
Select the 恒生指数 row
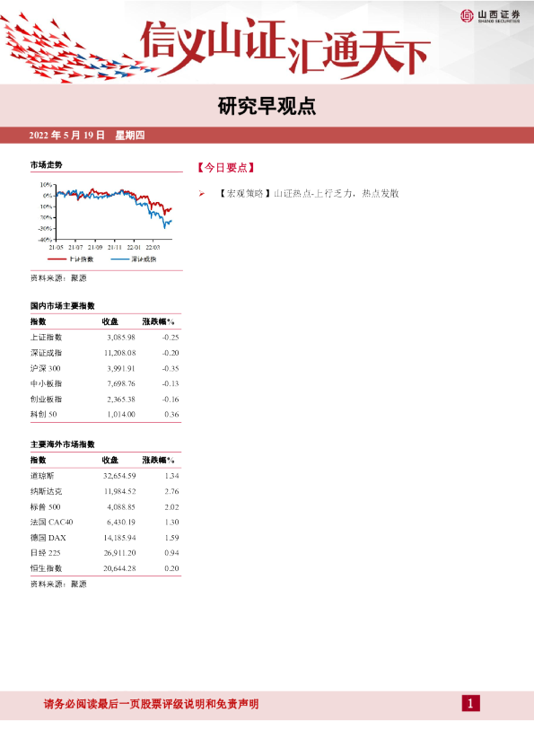coord(105,568)
